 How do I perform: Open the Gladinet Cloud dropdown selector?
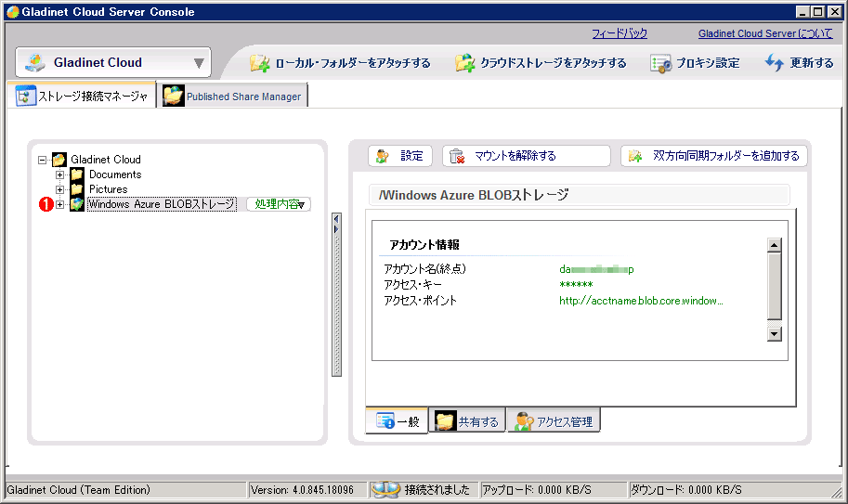click(x=113, y=63)
